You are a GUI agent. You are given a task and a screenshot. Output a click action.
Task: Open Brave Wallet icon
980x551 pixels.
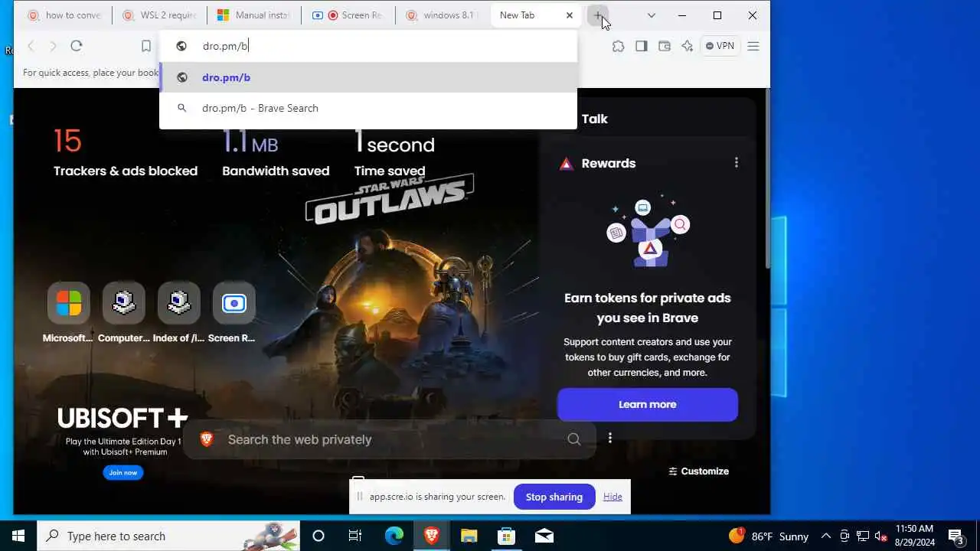pyautogui.click(x=665, y=46)
